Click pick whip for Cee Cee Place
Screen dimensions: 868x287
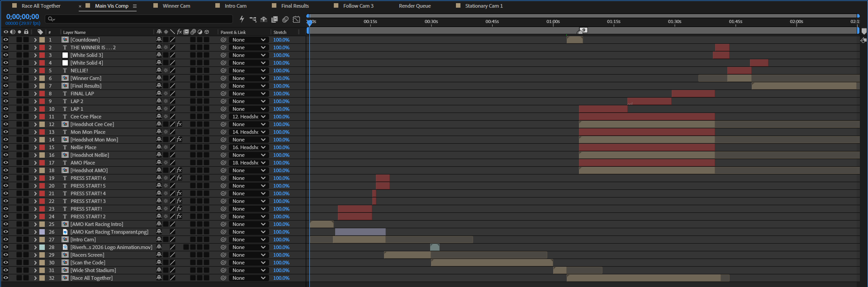[x=223, y=117]
